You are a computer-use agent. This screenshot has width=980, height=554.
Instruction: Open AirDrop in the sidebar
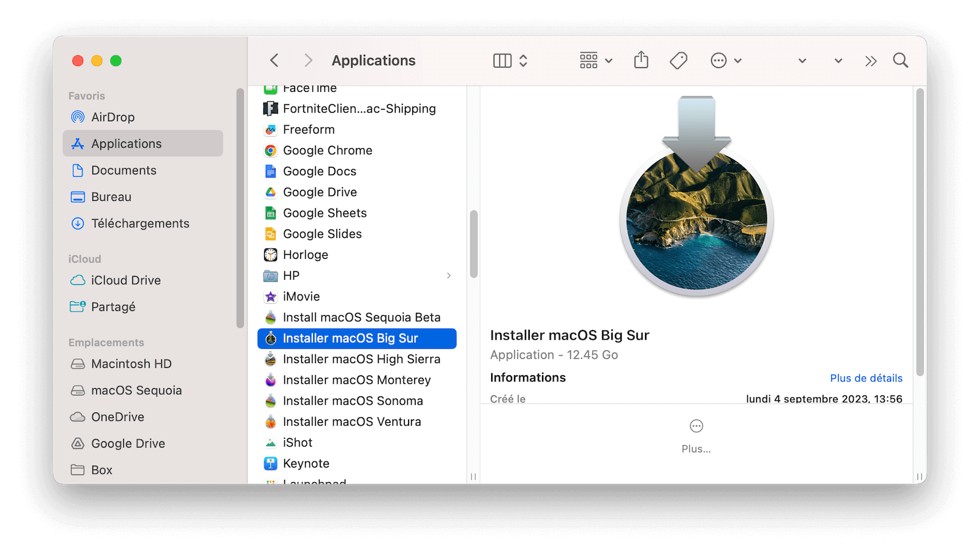tap(143, 117)
